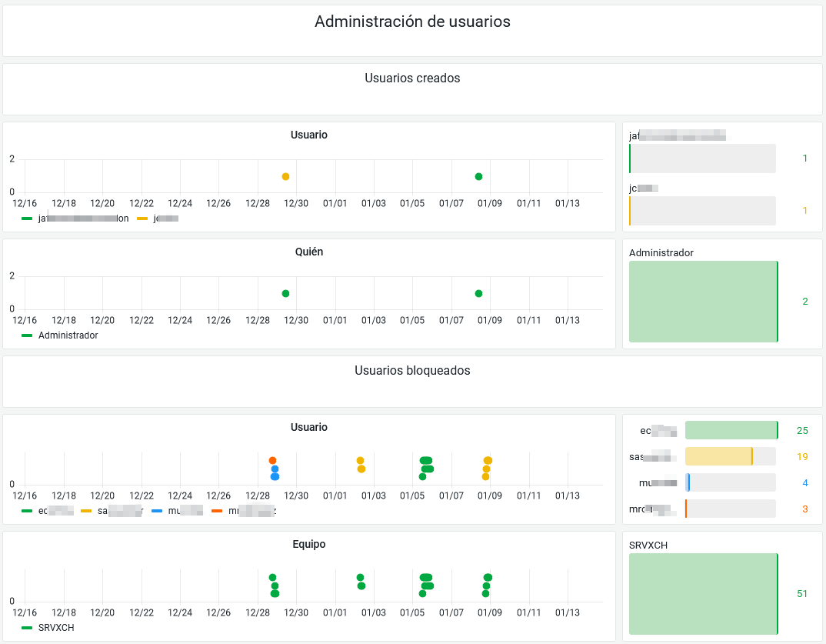Image resolution: width=826 pixels, height=644 pixels.
Task: Click the Administrador green bar gauge
Action: 703,302
